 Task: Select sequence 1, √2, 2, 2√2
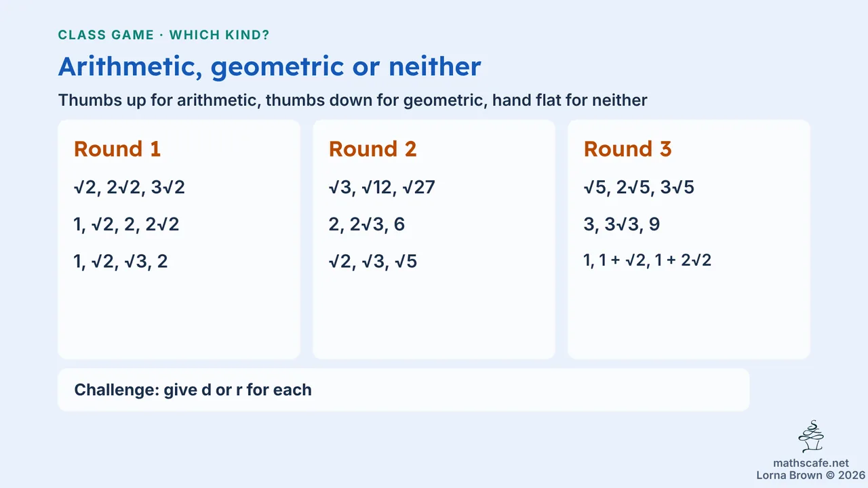[127, 224]
